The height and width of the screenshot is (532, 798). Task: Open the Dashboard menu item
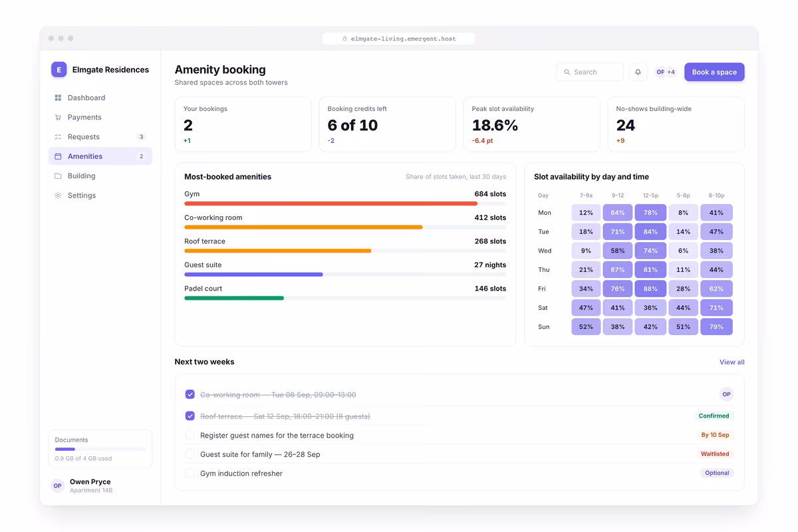pyautogui.click(x=100, y=98)
